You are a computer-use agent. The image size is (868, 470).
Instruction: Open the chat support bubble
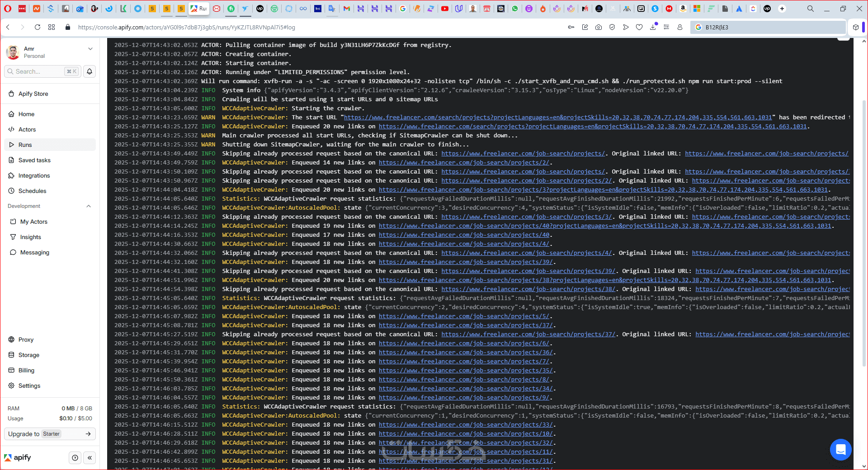click(x=840, y=450)
